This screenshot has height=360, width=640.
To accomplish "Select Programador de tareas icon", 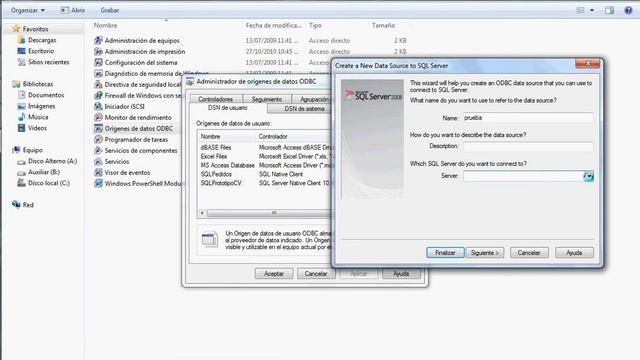I will 98,140.
